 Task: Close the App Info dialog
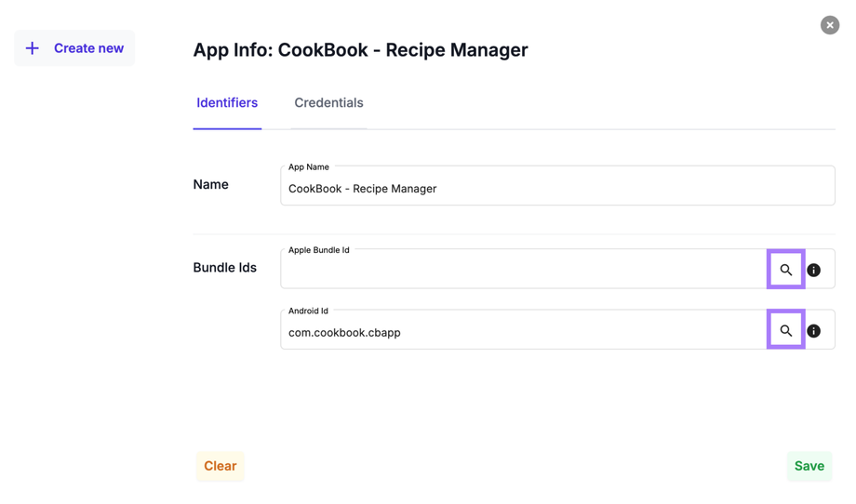point(830,25)
